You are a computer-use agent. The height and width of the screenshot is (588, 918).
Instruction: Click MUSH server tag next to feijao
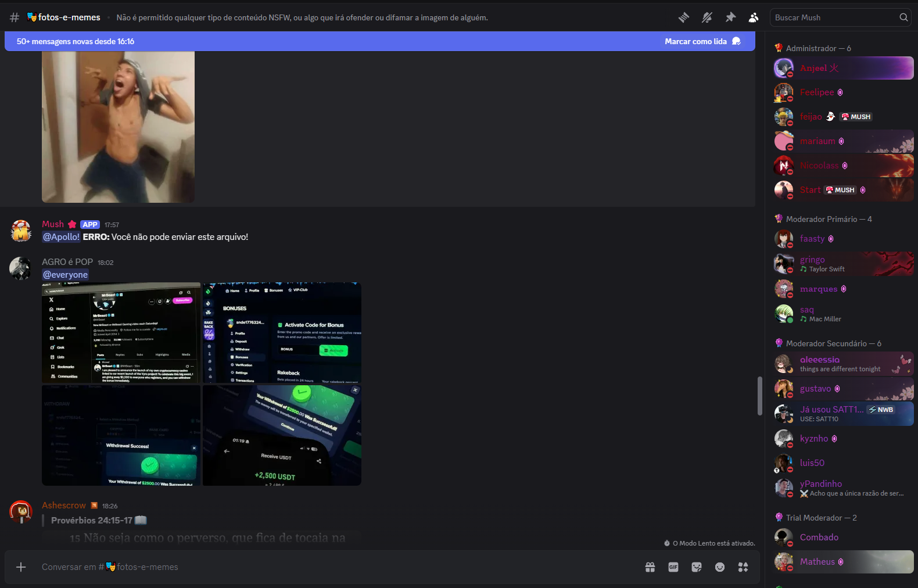[856, 117]
